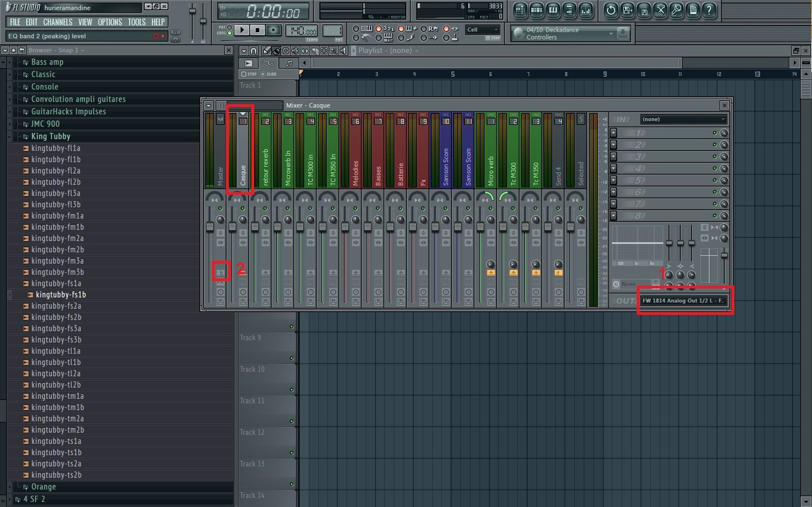Select the Paint brush tool in playlist

[x=276, y=51]
